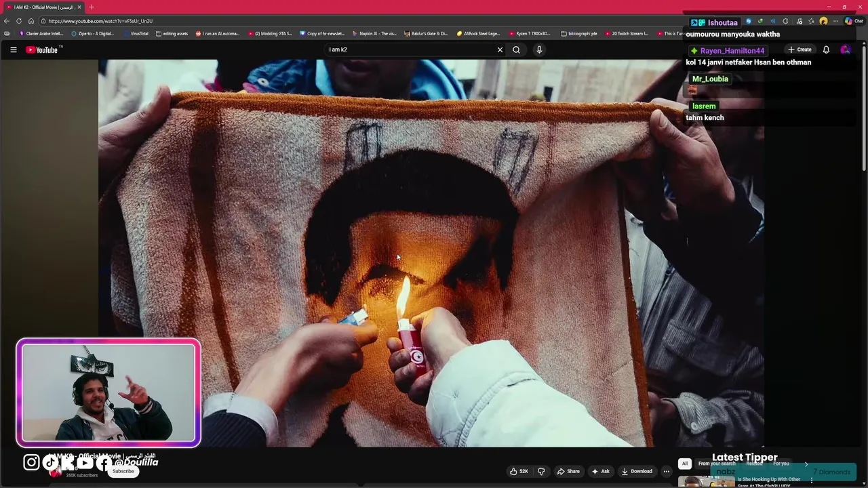Viewport: 868px width, 488px height.
Task: Open the Modding GTA S... bookmark
Action: [270, 33]
